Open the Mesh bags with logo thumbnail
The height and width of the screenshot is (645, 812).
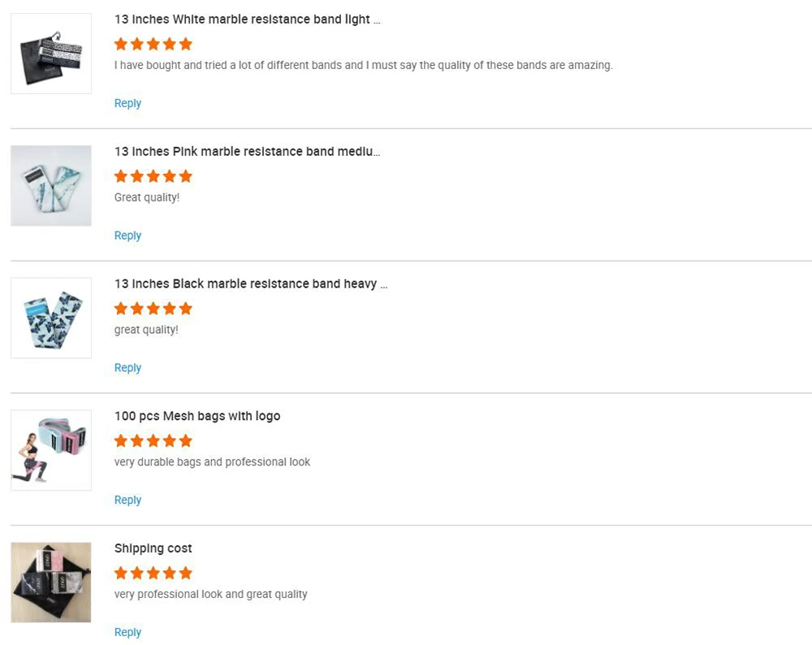click(51, 451)
